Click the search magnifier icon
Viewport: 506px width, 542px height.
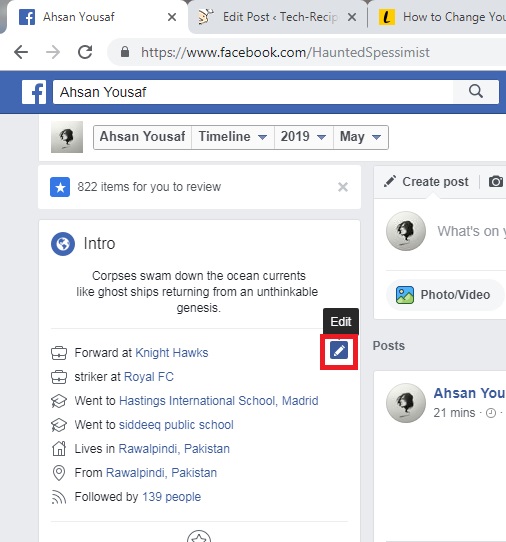click(476, 92)
